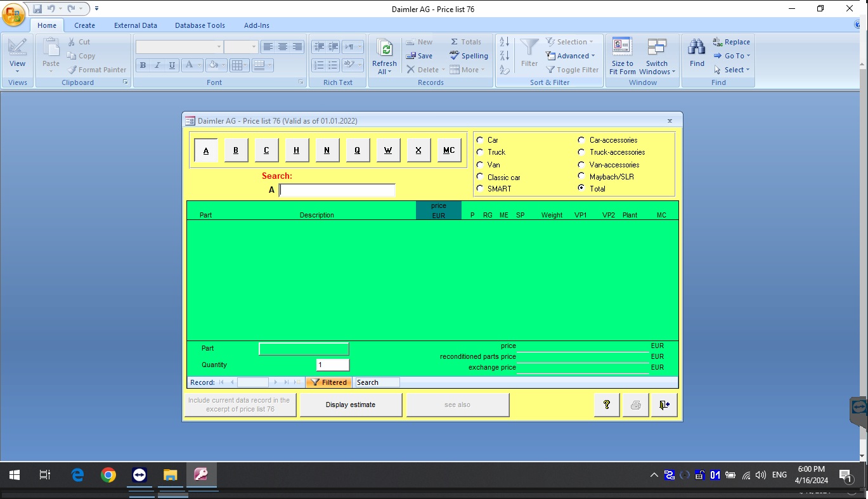Switch to the Database Tools tab
868x499 pixels.
[x=200, y=25]
